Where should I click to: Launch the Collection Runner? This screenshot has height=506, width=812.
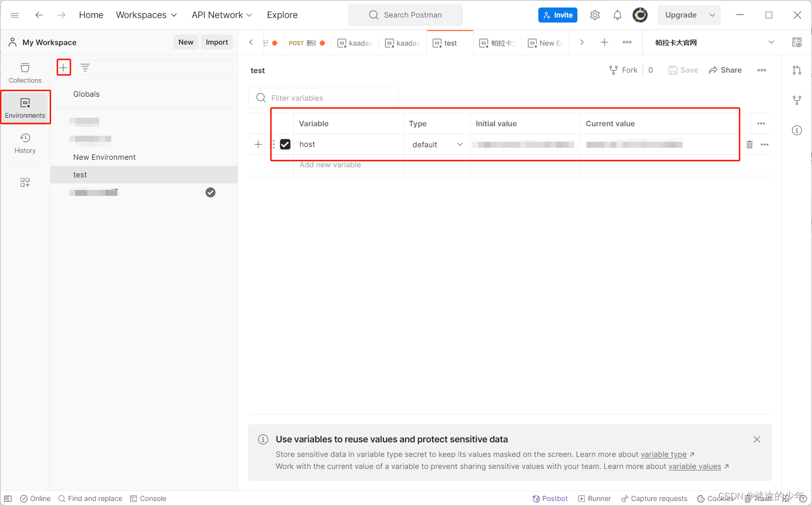[x=594, y=498]
